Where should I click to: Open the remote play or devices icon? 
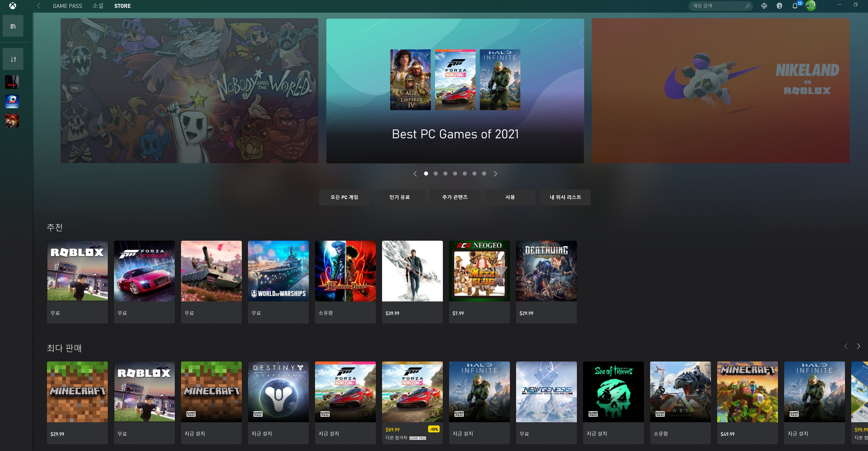764,6
